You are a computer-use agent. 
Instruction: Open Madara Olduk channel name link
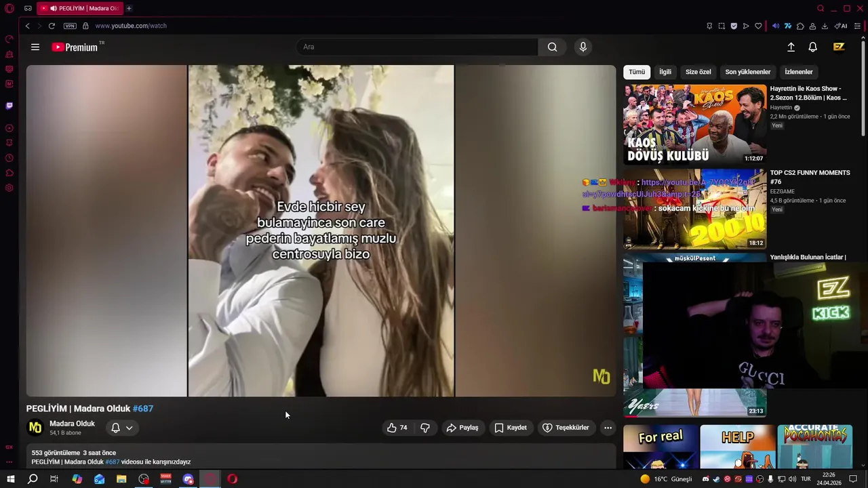[x=72, y=424]
